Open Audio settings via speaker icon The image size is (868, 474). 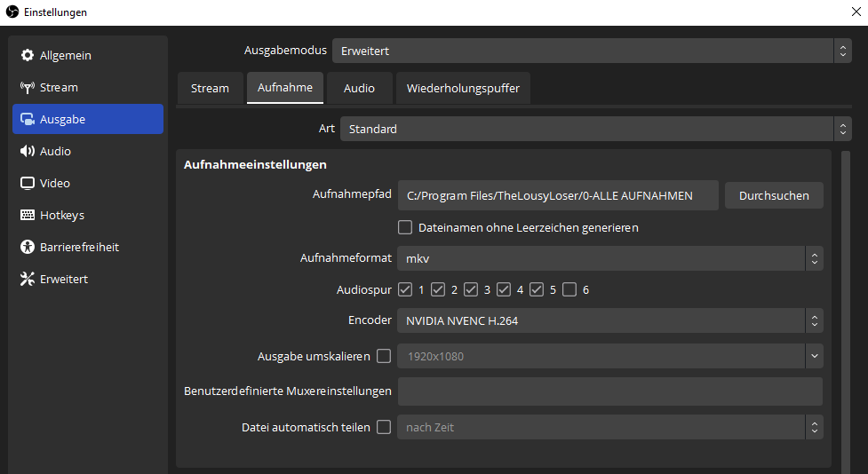(27, 152)
